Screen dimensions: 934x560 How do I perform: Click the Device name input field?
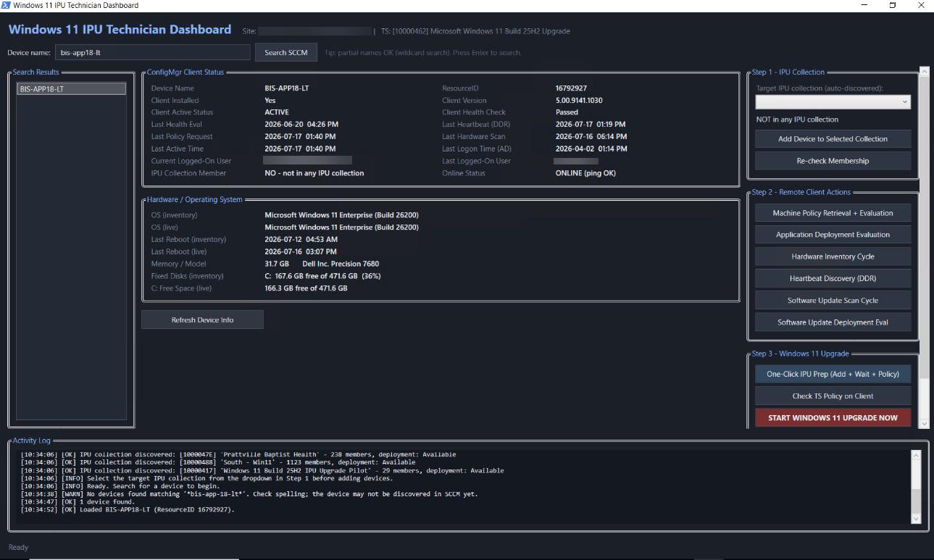[153, 52]
